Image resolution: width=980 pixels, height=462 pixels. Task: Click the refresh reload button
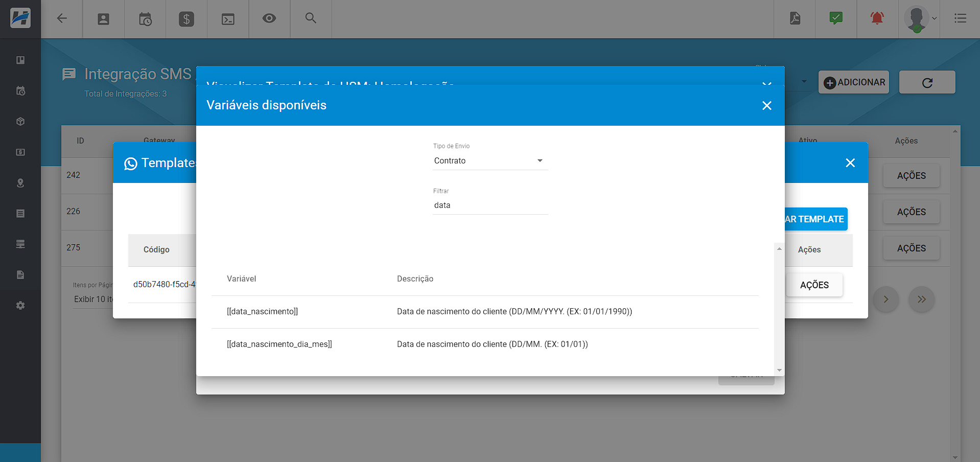click(x=927, y=82)
